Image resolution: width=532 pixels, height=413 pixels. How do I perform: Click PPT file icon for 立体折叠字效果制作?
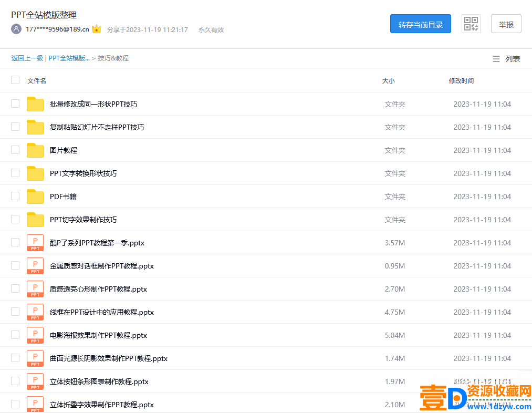[35, 404]
